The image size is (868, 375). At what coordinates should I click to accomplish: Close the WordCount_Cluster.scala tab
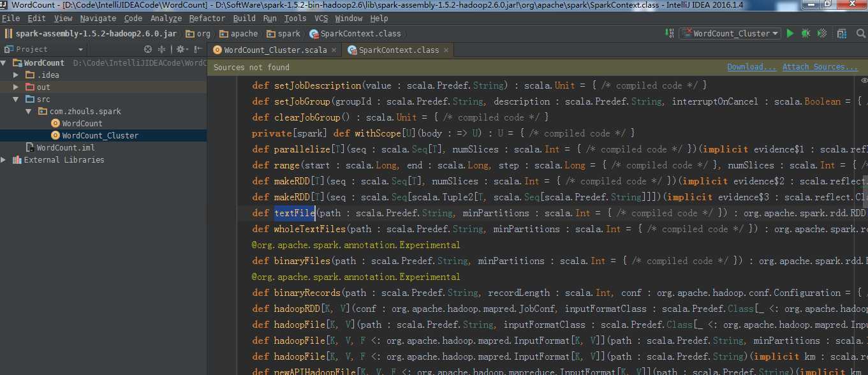(x=334, y=50)
